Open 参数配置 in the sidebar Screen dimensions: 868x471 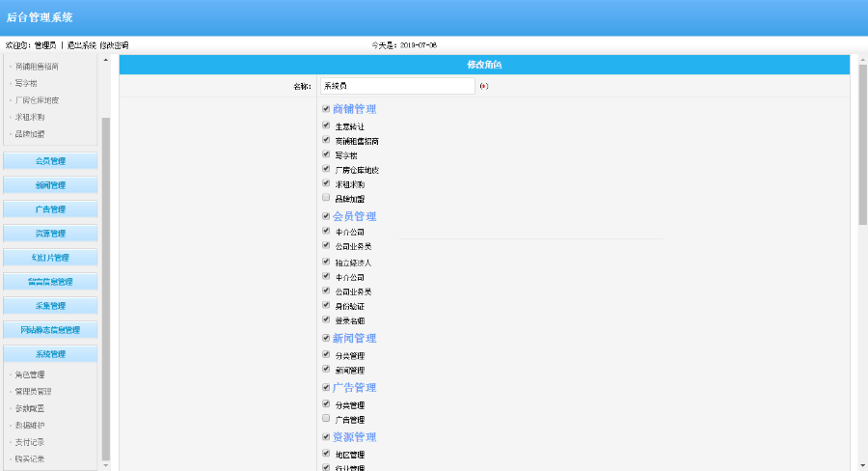click(x=30, y=408)
